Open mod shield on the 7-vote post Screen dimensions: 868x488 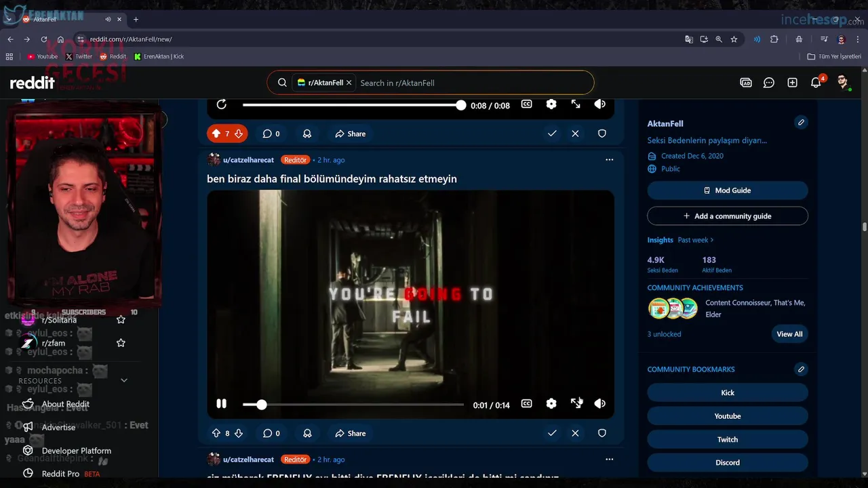[601, 134]
